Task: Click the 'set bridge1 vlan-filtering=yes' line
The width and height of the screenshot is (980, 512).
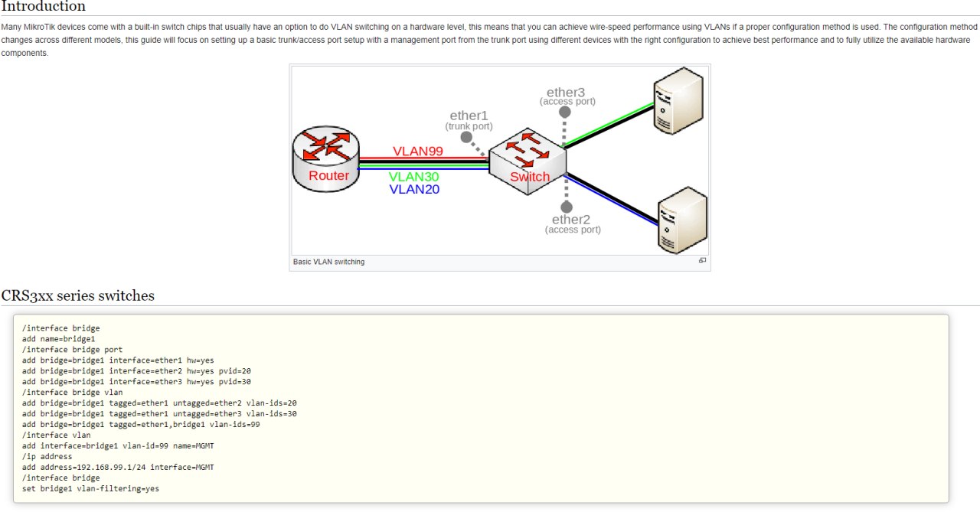Action: [90, 488]
